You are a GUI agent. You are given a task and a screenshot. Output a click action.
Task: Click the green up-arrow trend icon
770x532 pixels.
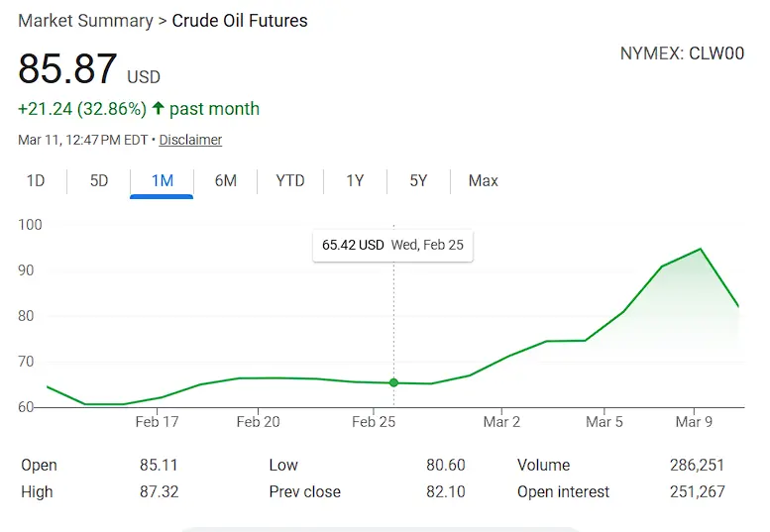point(159,108)
